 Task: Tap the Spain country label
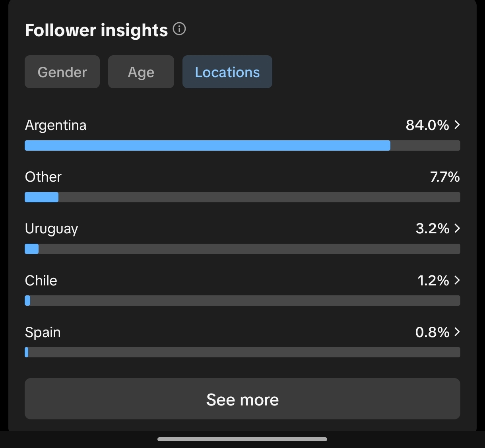(x=43, y=332)
